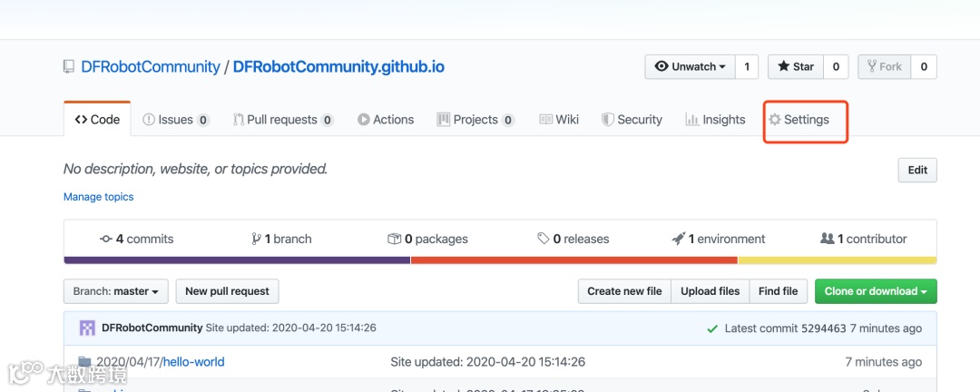Image resolution: width=980 pixels, height=392 pixels.
Task: Open latest commit hash 5294463
Action: tap(823, 328)
